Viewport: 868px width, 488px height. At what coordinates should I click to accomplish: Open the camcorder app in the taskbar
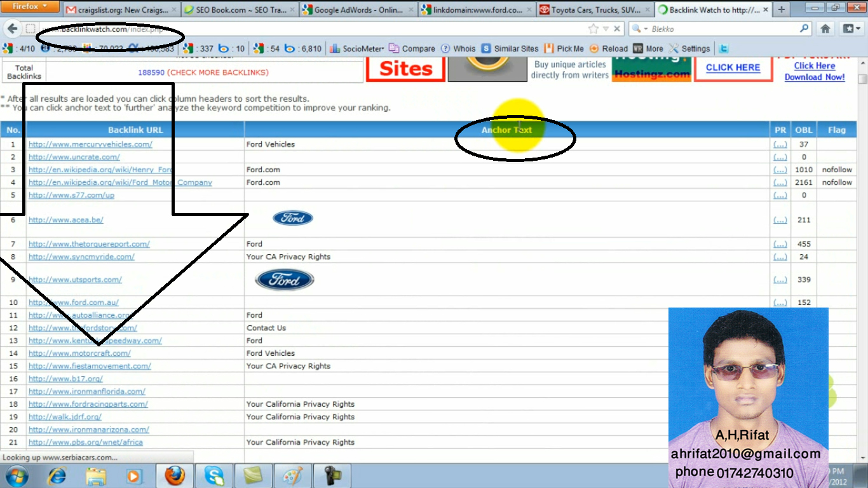click(x=332, y=476)
